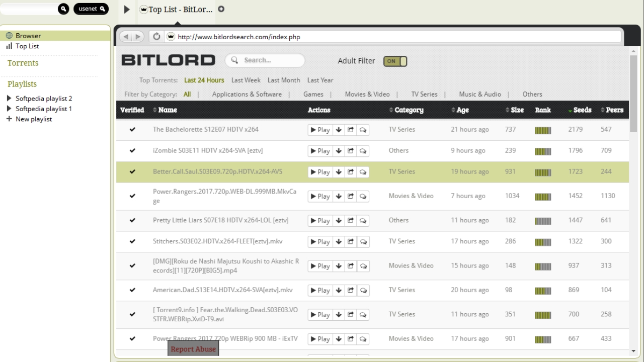
Task: Download Fear.the.Walking.Dead.S03E03 torrent
Action: click(339, 315)
